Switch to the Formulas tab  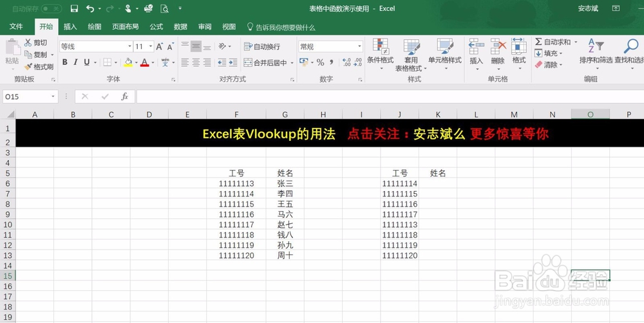point(156,26)
